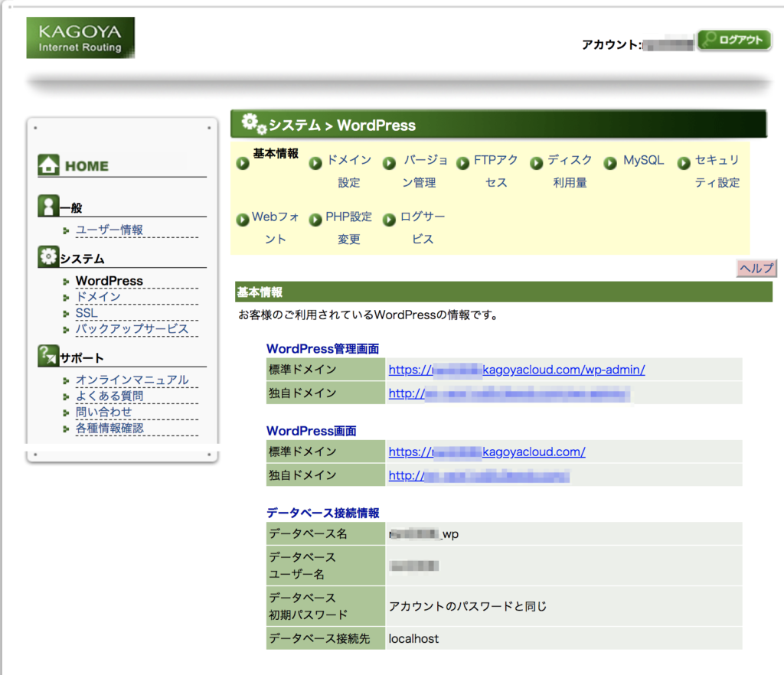Click arrow icon beside 基本情報 tab
This screenshot has width=784, height=675.
[243, 163]
